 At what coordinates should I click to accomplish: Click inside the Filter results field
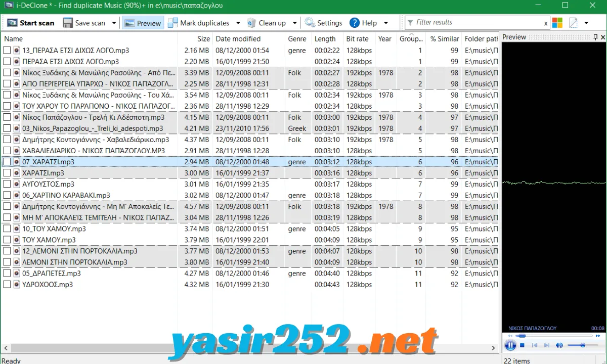coord(478,22)
